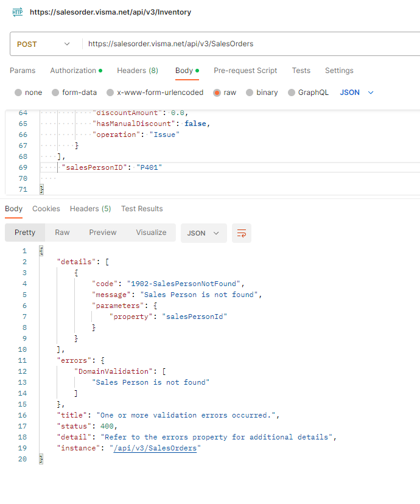Image resolution: width=420 pixels, height=504 pixels.
Task: Collapse the errors object at line 11
Action: (34, 360)
